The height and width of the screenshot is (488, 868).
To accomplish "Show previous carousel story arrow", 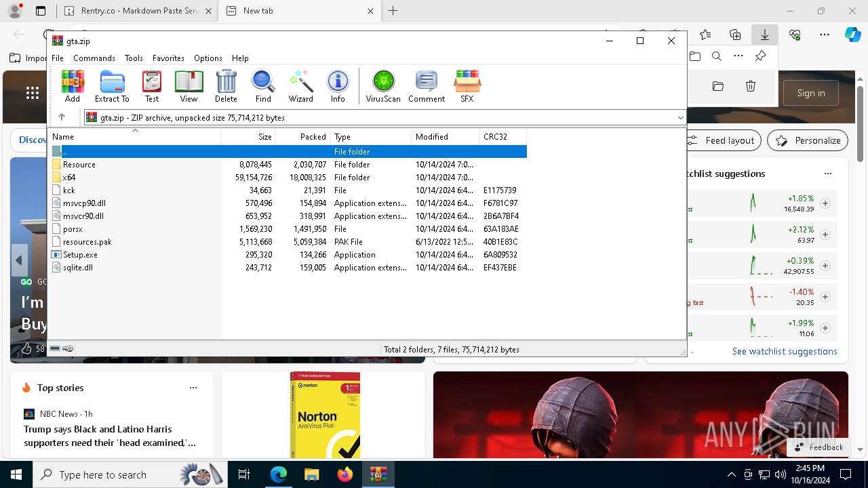I will point(19,260).
